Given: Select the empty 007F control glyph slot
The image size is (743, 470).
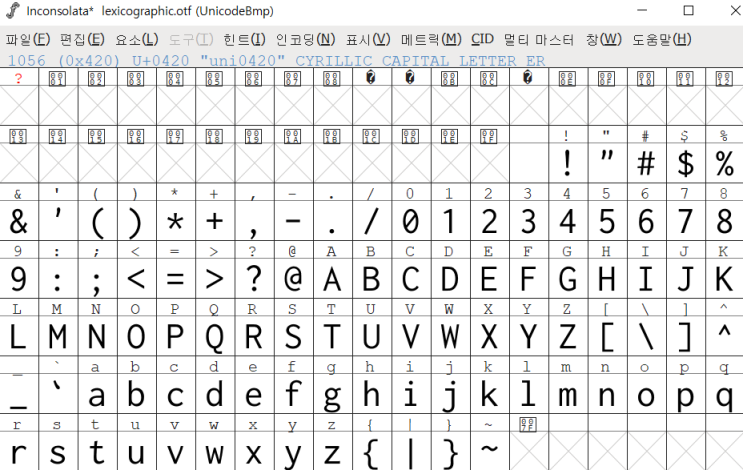Looking at the screenshot, I should coord(529,451).
